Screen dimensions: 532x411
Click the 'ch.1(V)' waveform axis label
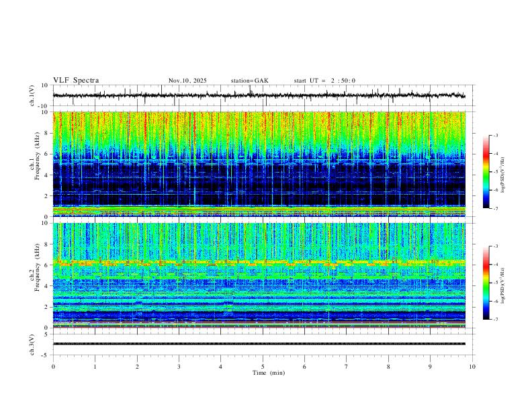point(32,95)
